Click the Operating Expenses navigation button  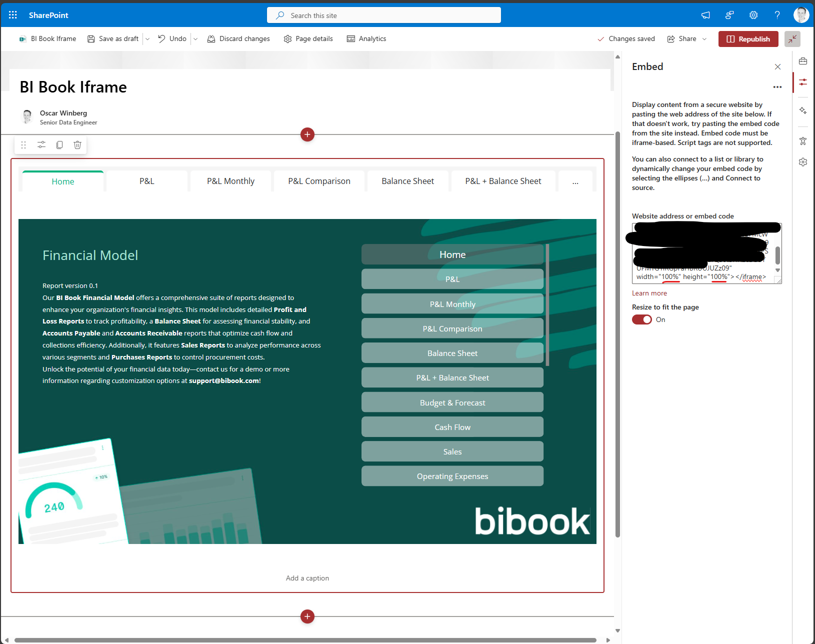tap(452, 476)
